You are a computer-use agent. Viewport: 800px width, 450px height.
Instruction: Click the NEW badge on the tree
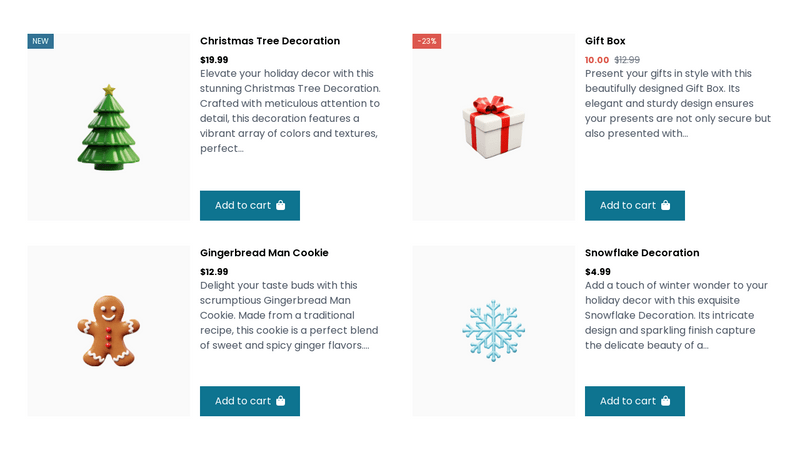pyautogui.click(x=40, y=41)
